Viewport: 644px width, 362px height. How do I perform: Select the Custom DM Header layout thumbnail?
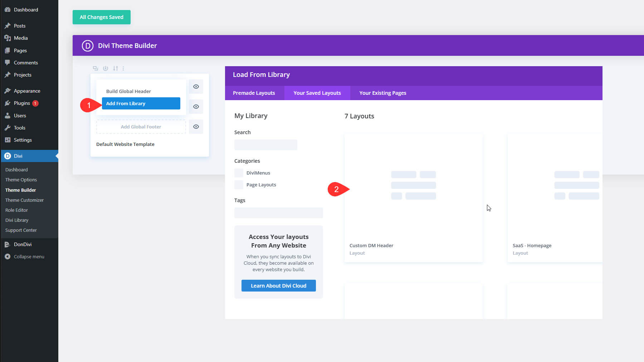(413, 186)
